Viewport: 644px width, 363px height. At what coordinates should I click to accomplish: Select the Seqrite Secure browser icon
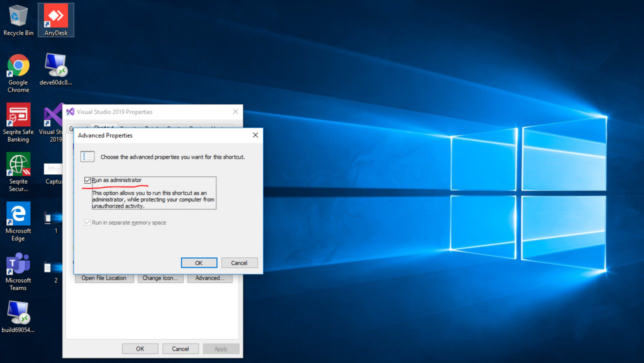click(x=18, y=172)
